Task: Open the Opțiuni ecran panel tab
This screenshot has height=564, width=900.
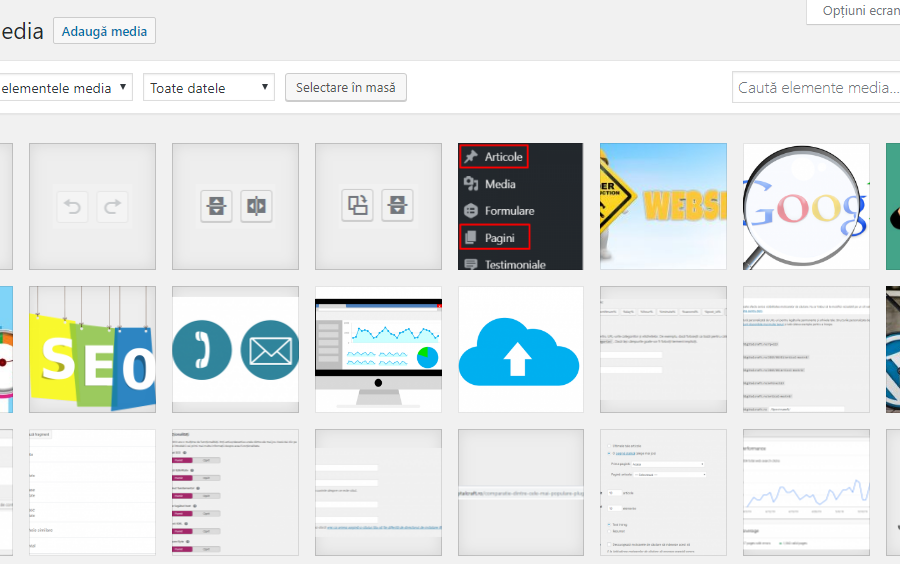Action: pyautogui.click(x=855, y=11)
